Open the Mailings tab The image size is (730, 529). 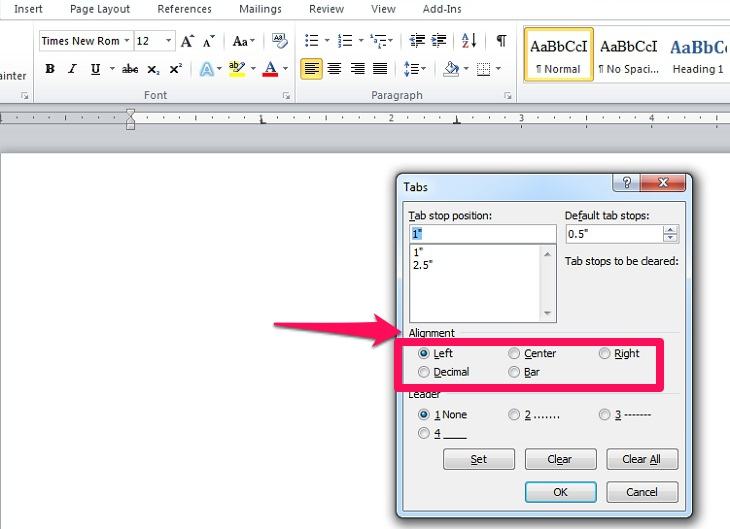tap(260, 9)
